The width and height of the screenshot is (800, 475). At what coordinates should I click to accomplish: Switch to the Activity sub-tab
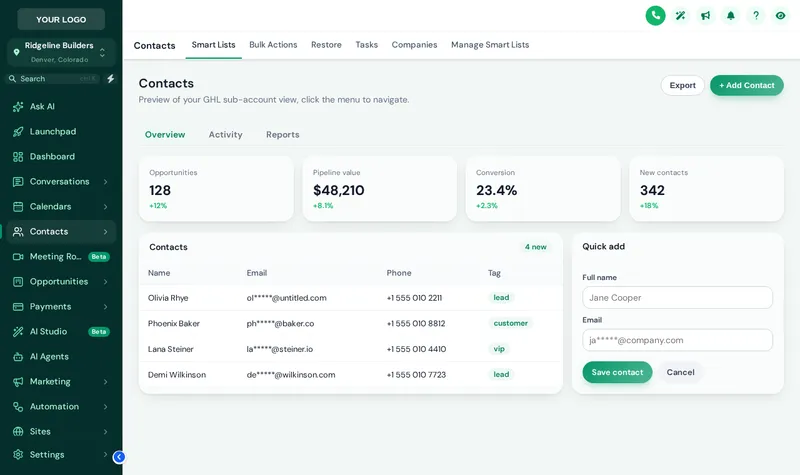[226, 135]
